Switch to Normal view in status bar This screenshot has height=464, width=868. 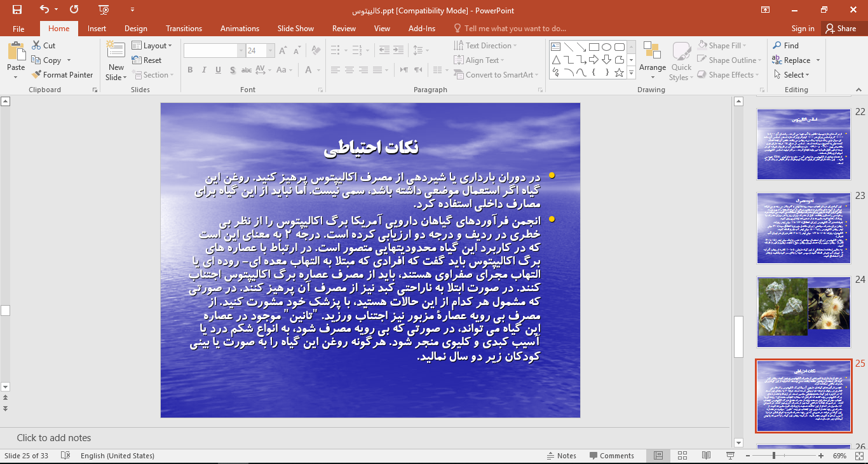[658, 456]
